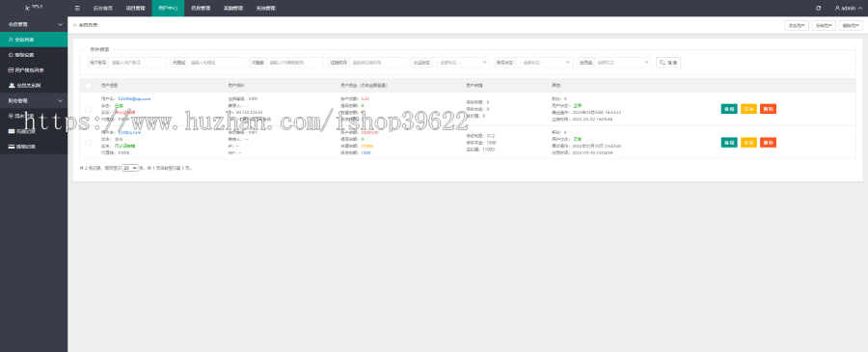The height and width of the screenshot is (352, 868).
Task: Click the user wallet list icon in sidebar
Action: coord(11,70)
